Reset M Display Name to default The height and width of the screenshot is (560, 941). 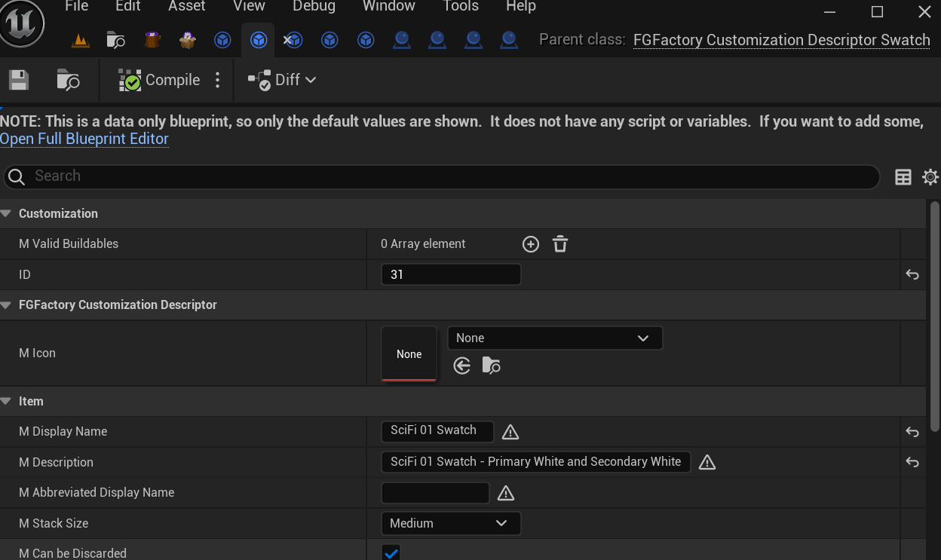[912, 432]
